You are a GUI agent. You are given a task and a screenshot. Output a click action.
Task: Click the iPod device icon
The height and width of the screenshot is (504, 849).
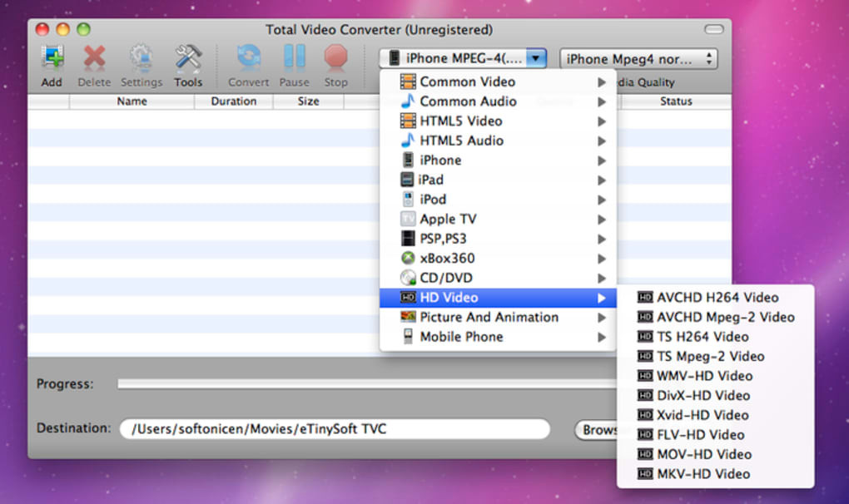[x=408, y=199]
